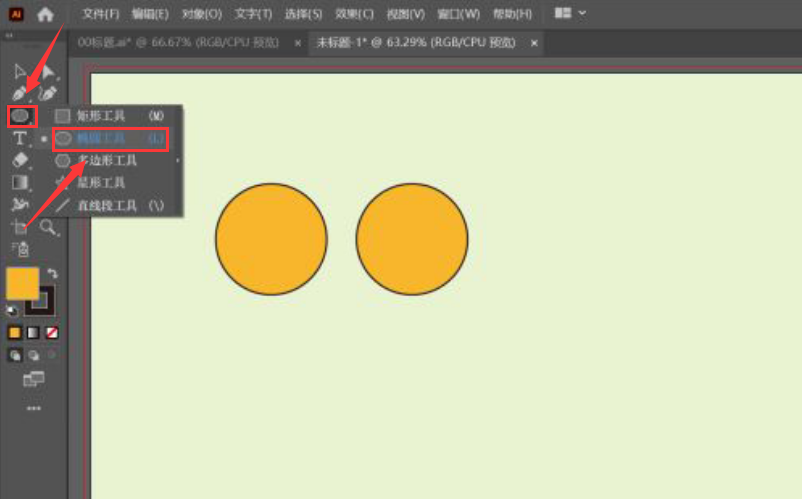Viewport: 802px width, 499px height.
Task: Set paint mode to Gradient
Action: [x=33, y=333]
